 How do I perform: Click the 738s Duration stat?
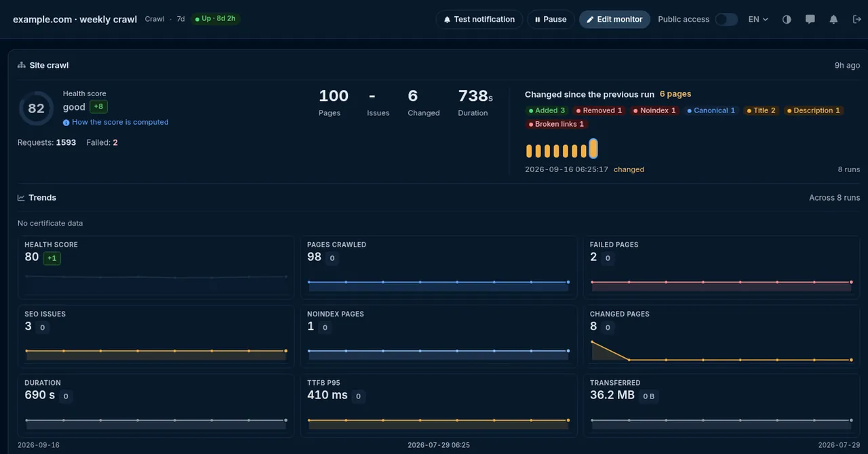point(475,102)
